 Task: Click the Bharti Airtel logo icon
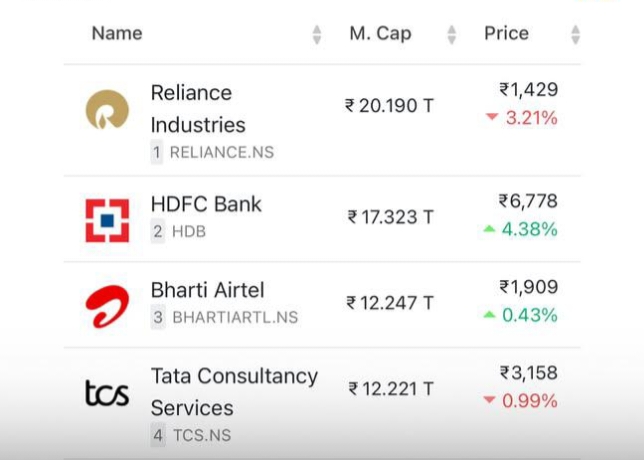pyautogui.click(x=107, y=306)
